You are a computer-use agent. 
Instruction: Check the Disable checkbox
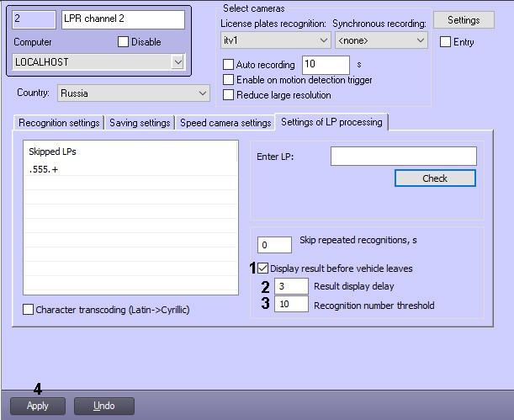point(124,42)
